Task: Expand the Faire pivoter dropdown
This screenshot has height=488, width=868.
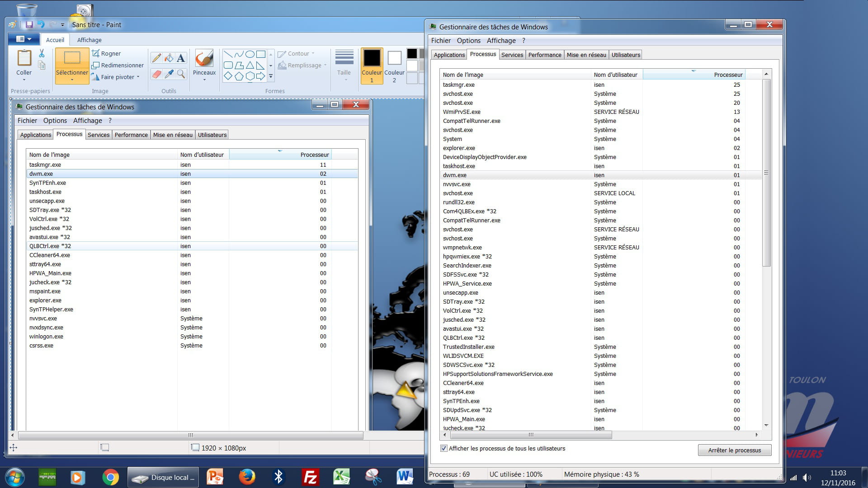Action: (x=138, y=77)
